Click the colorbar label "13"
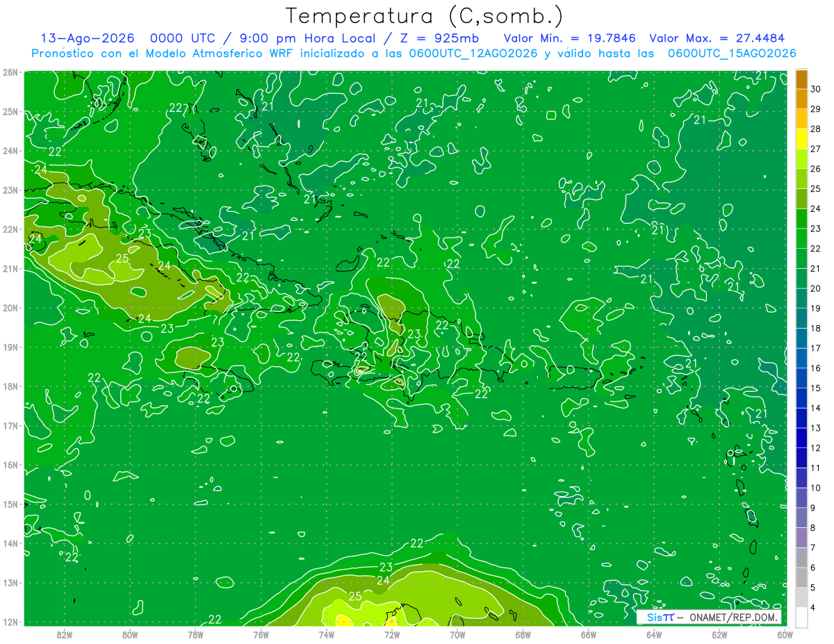The width and height of the screenshot is (834, 644). pyautogui.click(x=815, y=428)
